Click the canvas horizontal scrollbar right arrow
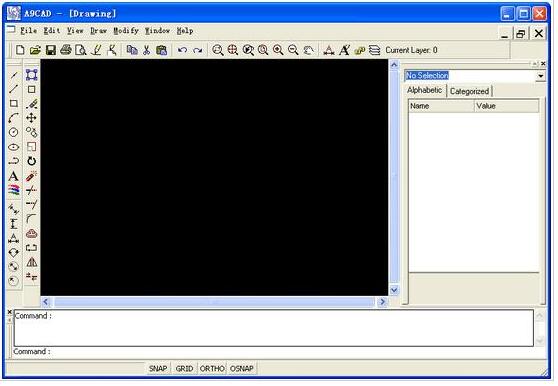The image size is (558, 386). [x=383, y=302]
